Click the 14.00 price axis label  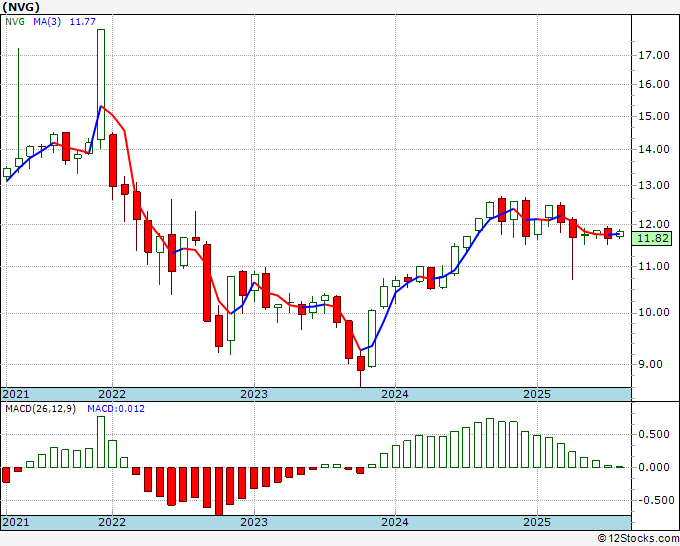(x=654, y=149)
